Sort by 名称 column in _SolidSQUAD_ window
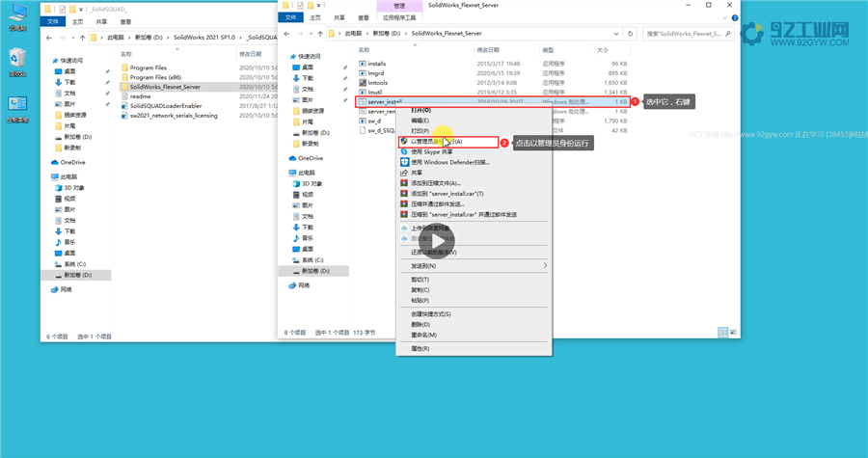The height and width of the screenshot is (458, 868). 126,54
